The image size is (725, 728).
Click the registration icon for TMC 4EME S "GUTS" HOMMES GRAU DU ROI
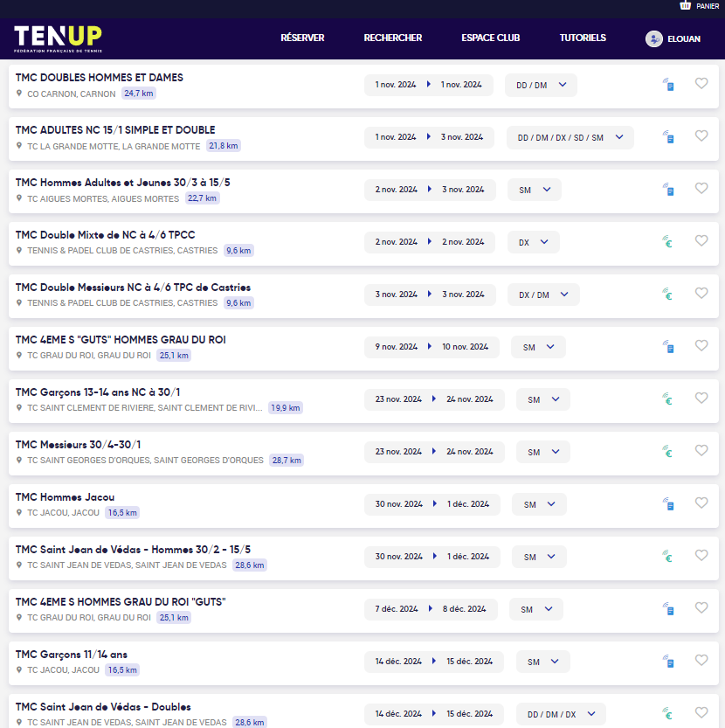[668, 347]
